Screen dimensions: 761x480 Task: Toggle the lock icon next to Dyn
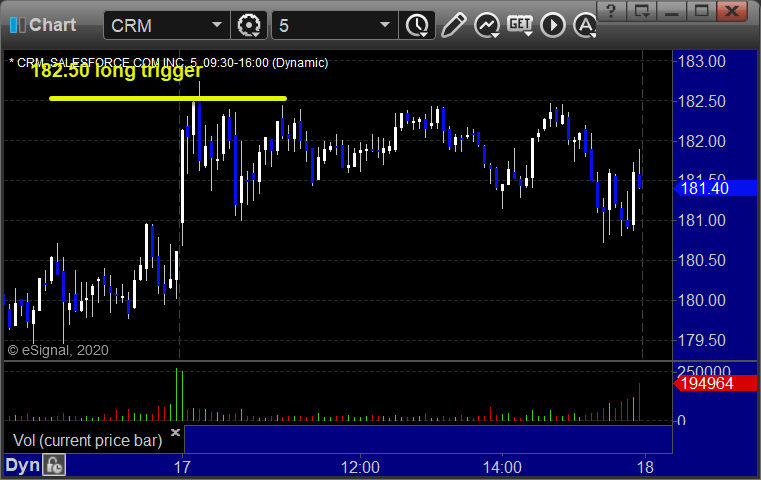point(53,465)
